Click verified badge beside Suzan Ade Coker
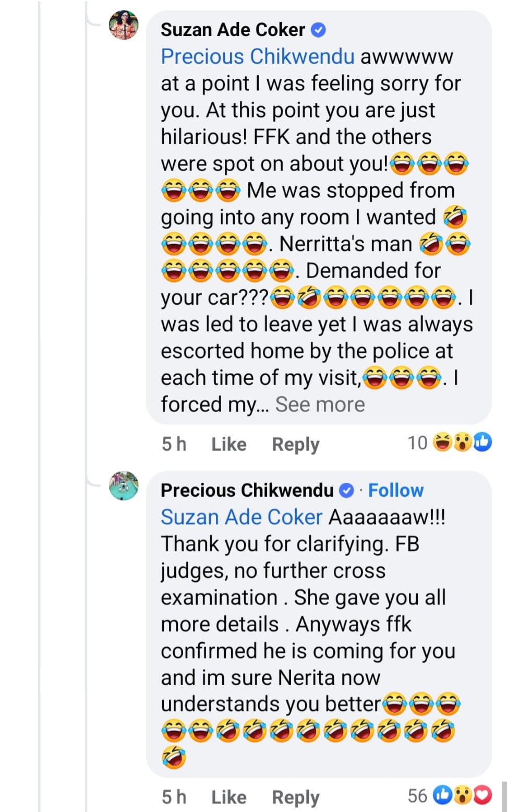This screenshot has width=507, height=812. (318, 30)
